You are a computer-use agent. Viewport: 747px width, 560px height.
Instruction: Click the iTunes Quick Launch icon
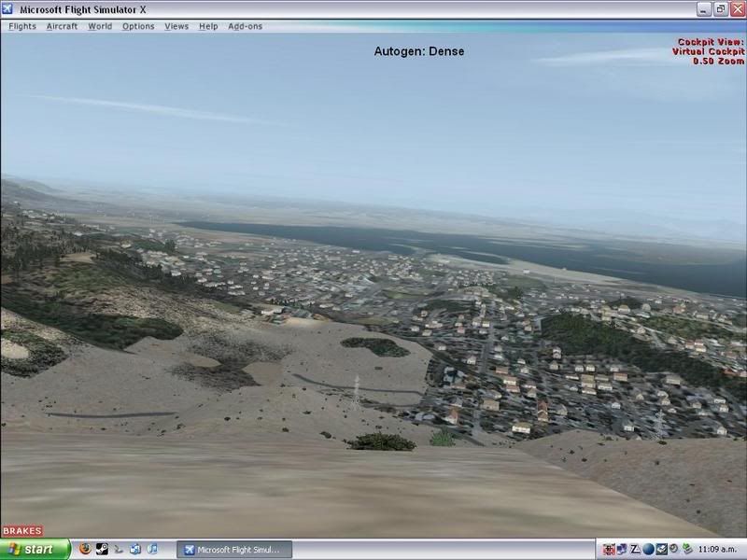pos(153,550)
